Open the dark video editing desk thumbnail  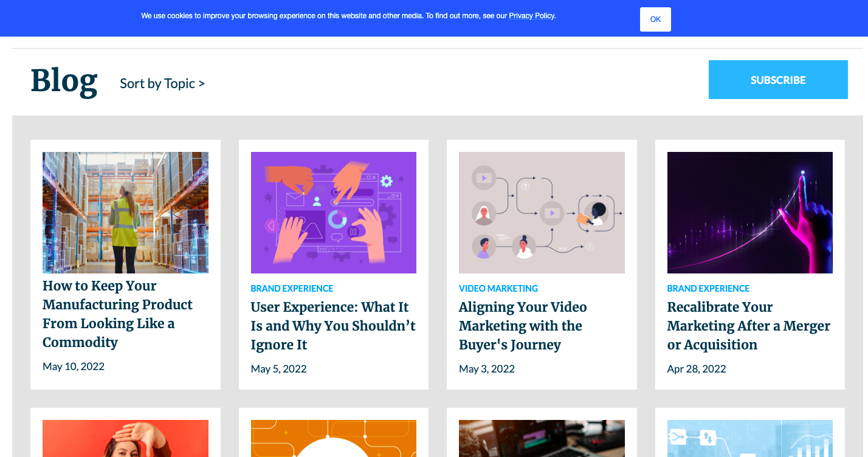point(542,438)
